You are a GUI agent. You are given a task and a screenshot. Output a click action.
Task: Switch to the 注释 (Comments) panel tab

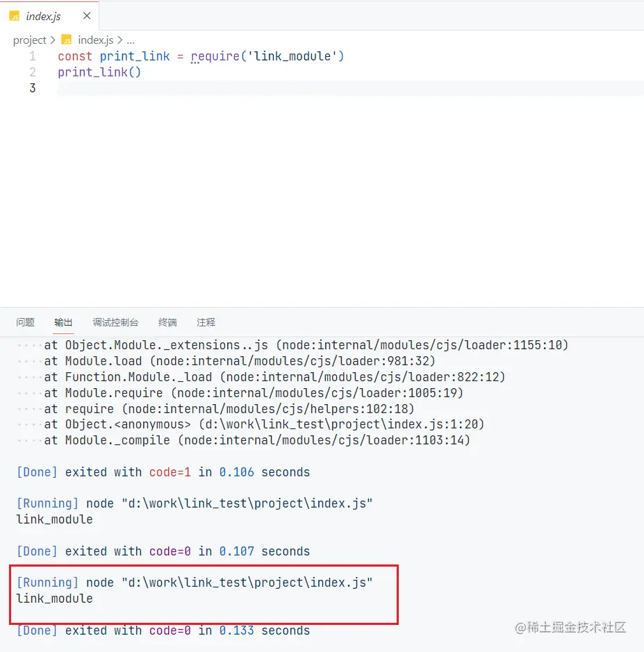[x=205, y=321]
